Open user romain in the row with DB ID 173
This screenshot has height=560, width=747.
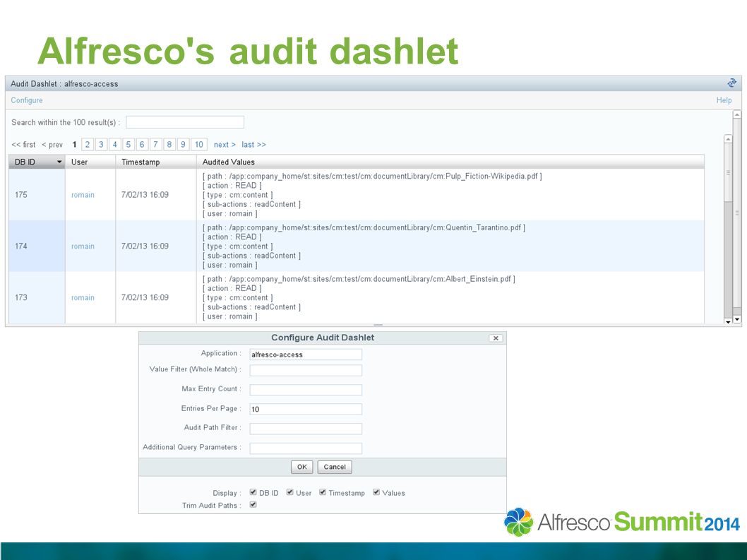point(83,298)
